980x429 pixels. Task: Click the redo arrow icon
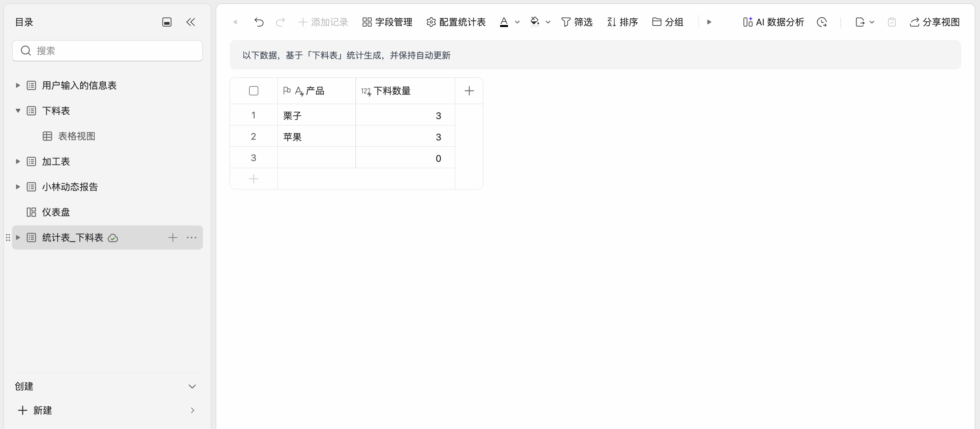click(x=280, y=22)
